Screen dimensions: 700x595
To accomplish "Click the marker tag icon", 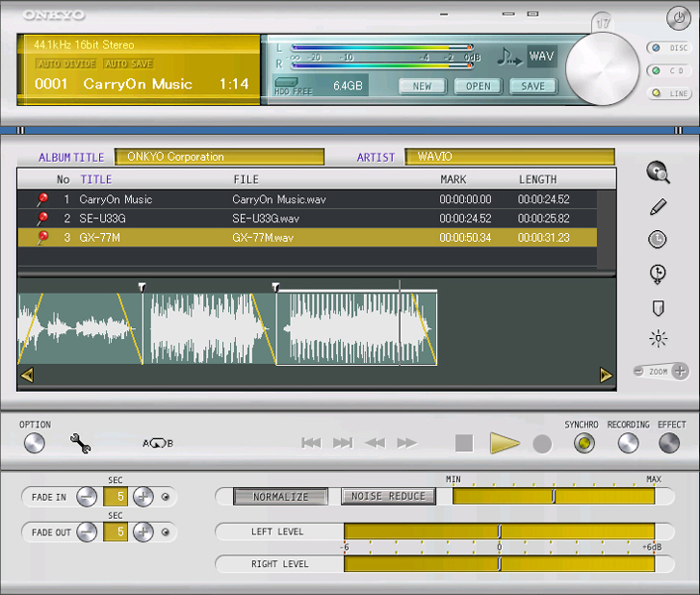I will (657, 308).
